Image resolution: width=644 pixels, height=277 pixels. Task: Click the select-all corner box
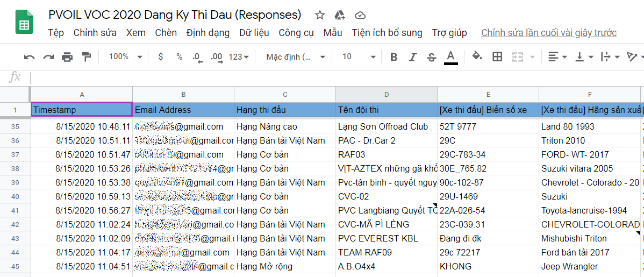(15, 95)
